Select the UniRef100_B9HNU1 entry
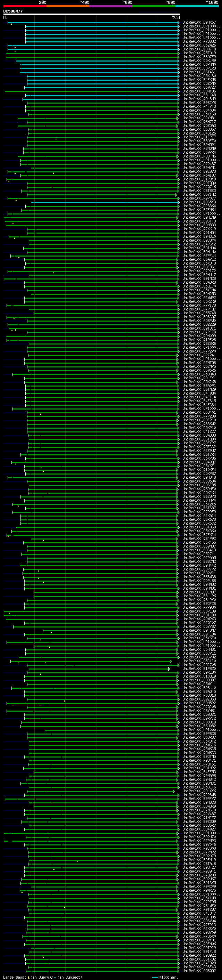 click(199, 588)
